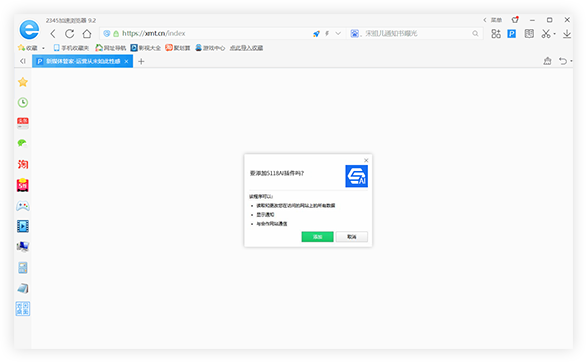The image size is (586, 362).
Task: Click the blue P plugin toolbar icon
Action: (512, 34)
